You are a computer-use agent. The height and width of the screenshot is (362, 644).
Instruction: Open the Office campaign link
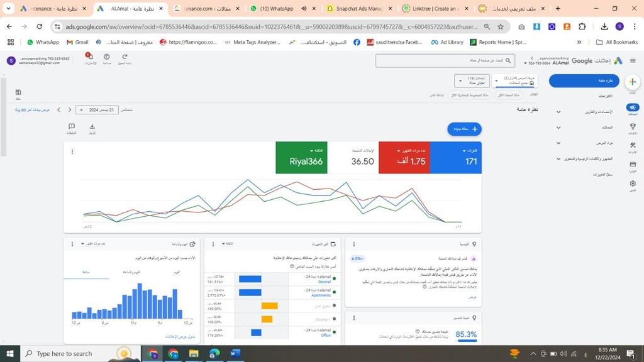click(x=326, y=336)
